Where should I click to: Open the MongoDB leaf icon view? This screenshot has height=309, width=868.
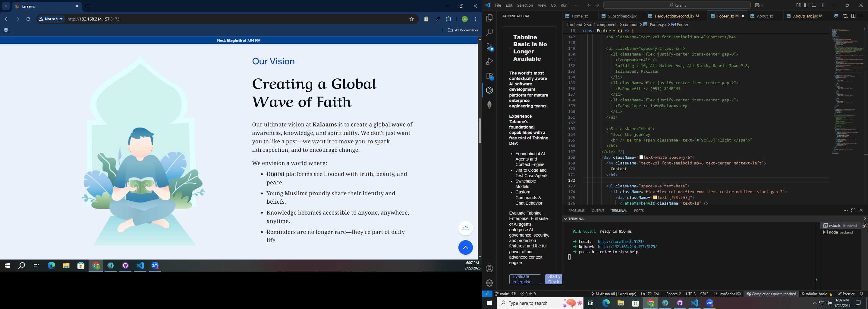click(x=489, y=105)
